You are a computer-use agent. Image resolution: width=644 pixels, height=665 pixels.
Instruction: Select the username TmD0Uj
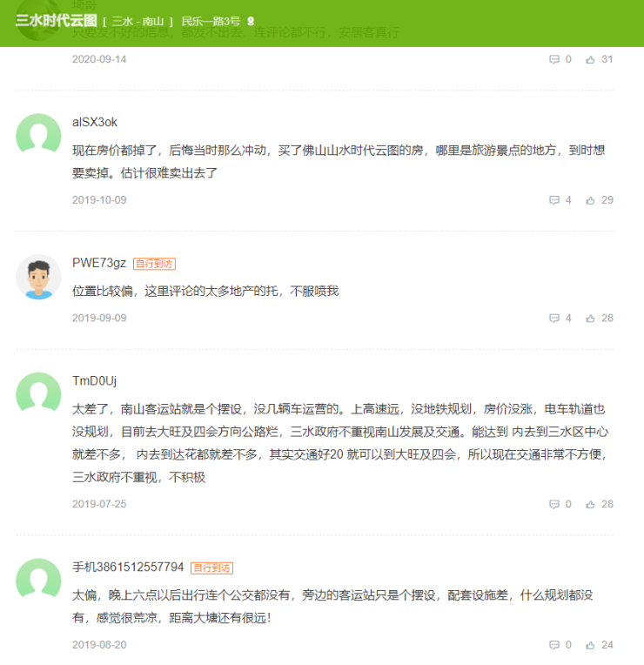94,381
